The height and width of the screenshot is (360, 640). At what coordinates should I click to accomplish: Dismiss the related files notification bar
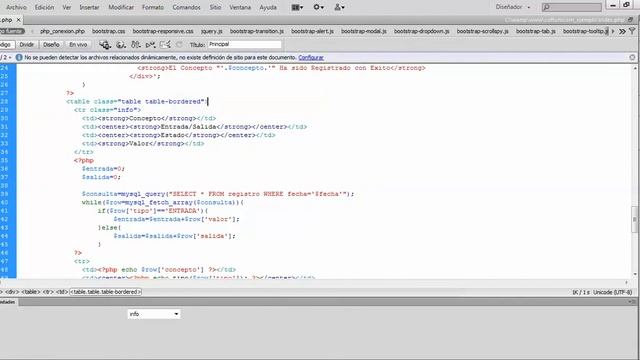click(632, 58)
